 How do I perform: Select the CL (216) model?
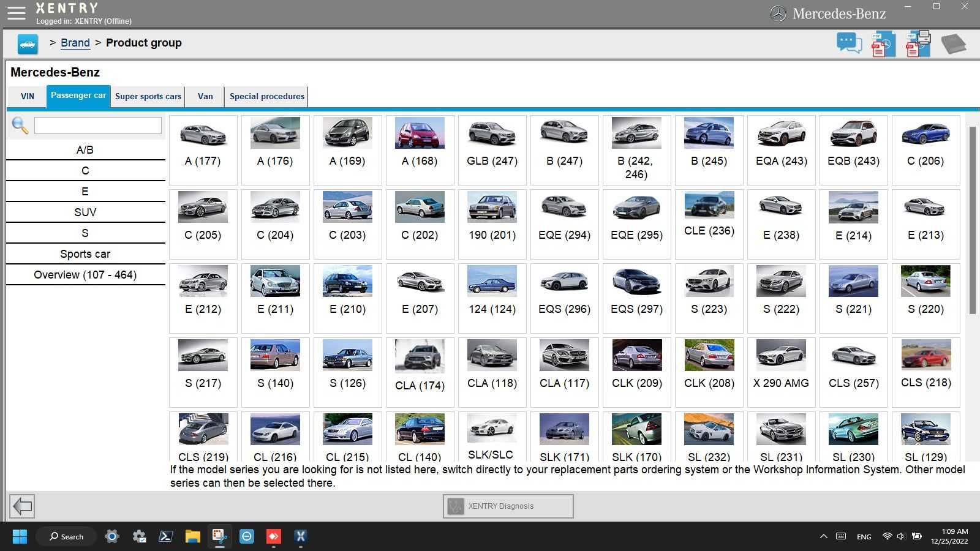point(275,437)
